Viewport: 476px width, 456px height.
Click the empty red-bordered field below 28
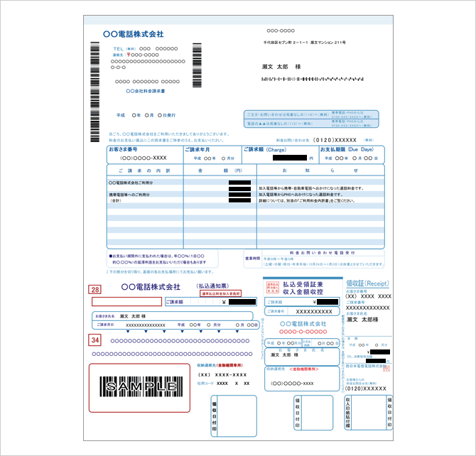[x=126, y=301]
